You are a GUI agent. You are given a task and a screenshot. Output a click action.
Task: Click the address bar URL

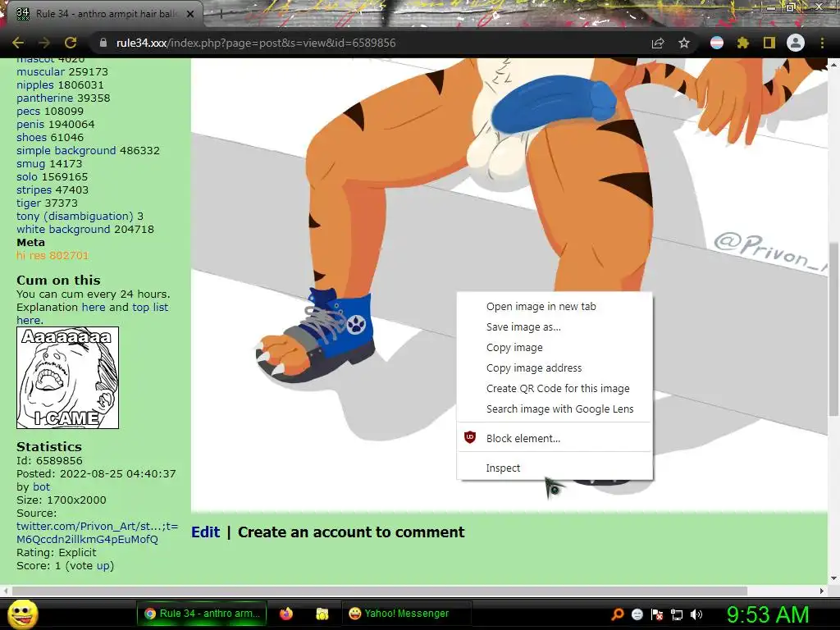coord(256,43)
